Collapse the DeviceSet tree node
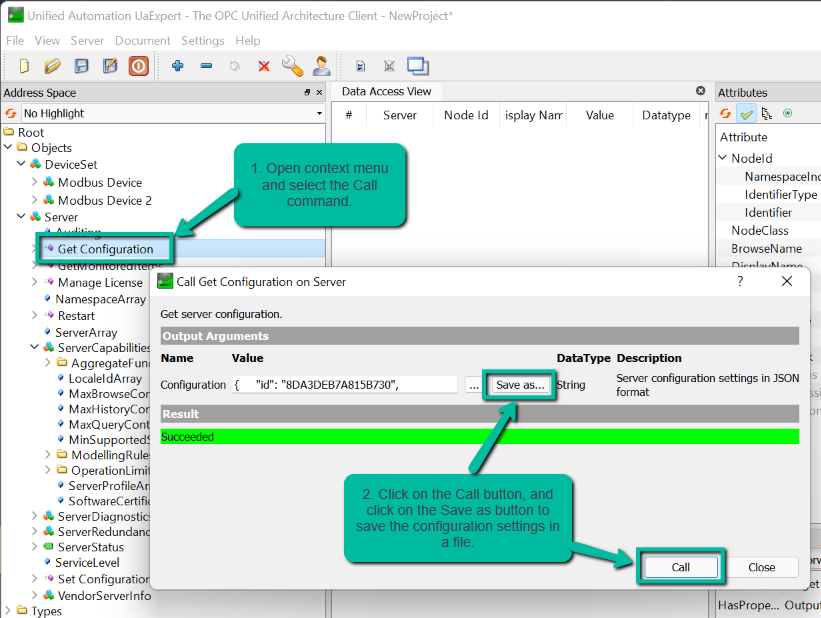 [x=21, y=165]
